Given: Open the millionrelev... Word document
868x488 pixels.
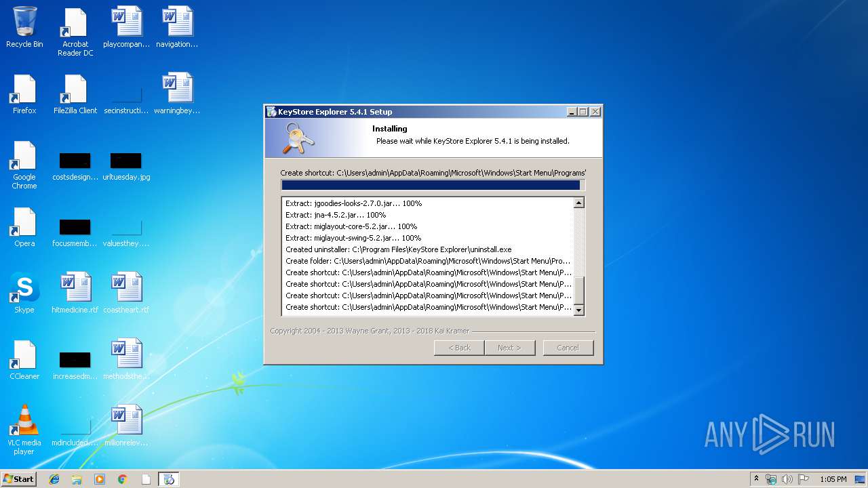Looking at the screenshot, I should [x=126, y=426].
